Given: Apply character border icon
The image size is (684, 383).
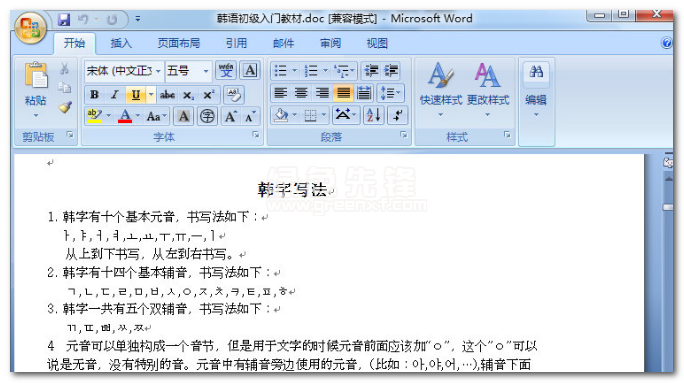Looking at the screenshot, I should pyautogui.click(x=250, y=70).
